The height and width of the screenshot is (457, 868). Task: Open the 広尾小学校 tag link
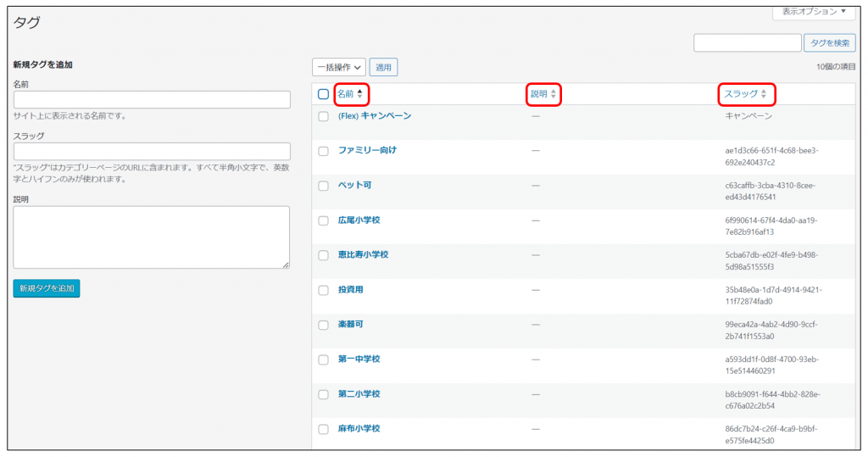(x=359, y=220)
